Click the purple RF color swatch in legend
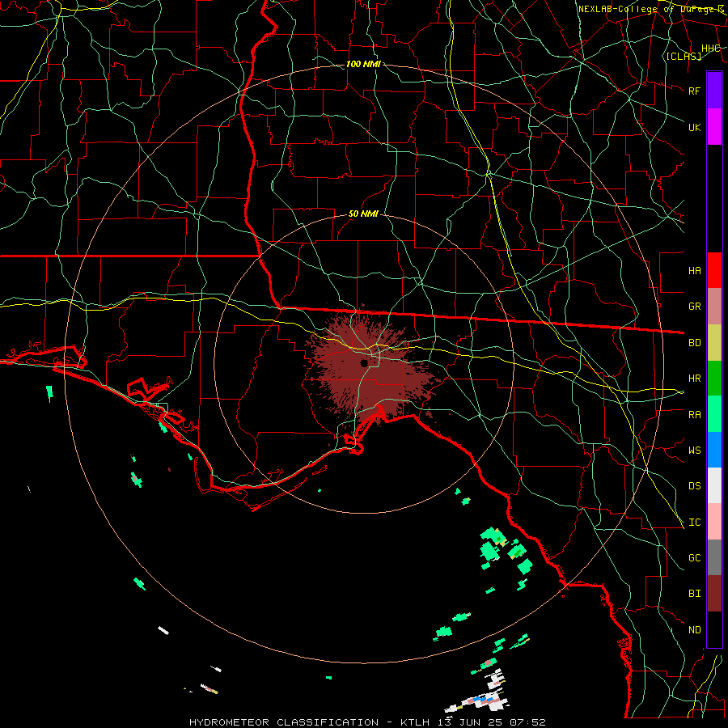728x728 pixels. click(x=714, y=91)
